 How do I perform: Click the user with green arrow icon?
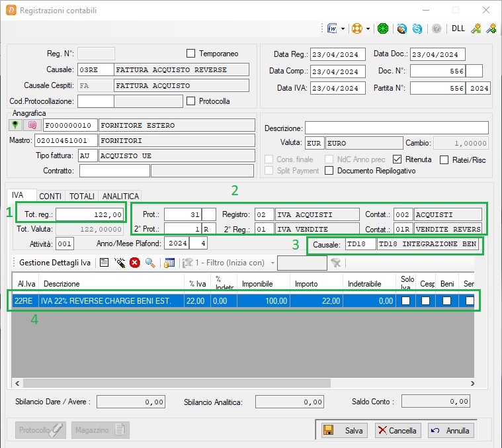click(x=476, y=29)
